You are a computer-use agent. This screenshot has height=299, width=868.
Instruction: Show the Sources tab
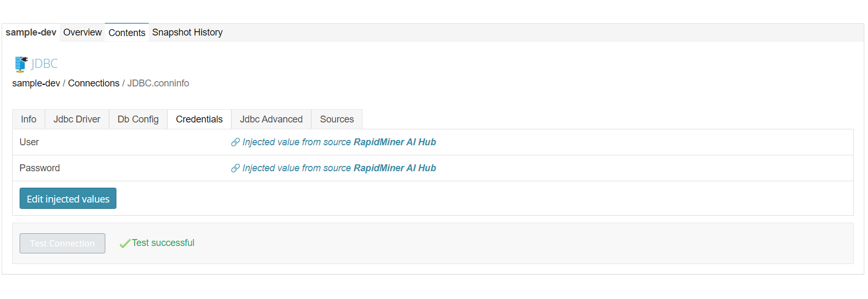pos(337,119)
